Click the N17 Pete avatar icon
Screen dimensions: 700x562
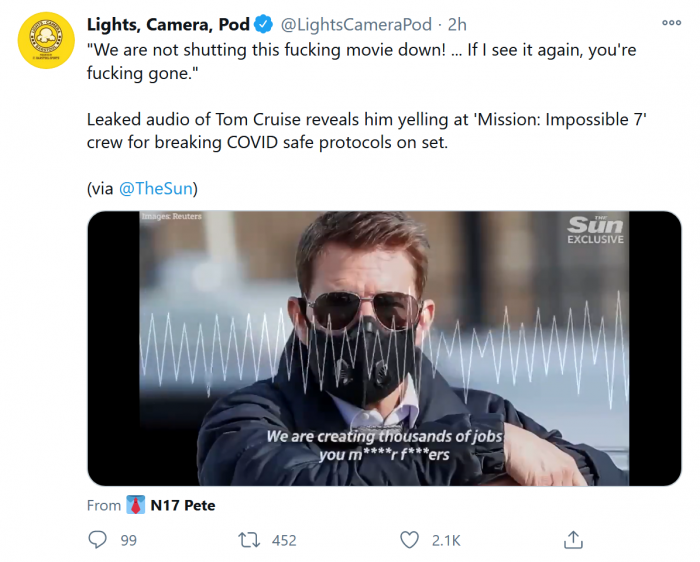tap(138, 505)
